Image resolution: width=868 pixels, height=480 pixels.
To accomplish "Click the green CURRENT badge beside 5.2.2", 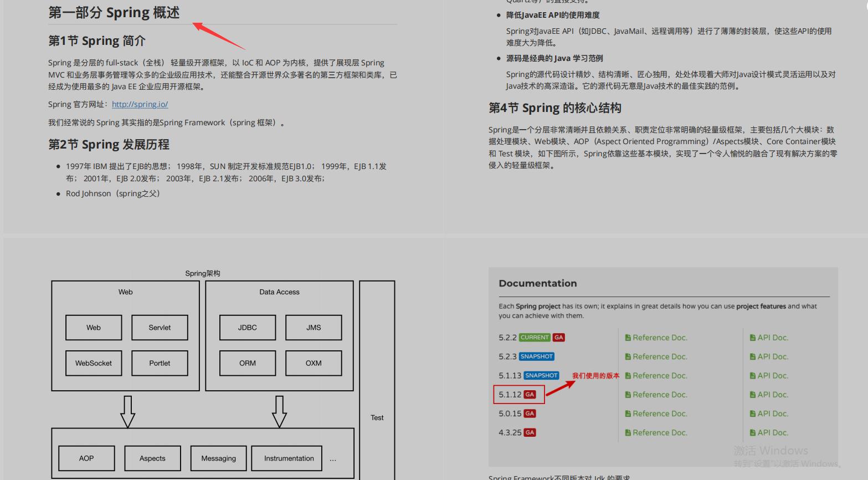I will point(534,337).
